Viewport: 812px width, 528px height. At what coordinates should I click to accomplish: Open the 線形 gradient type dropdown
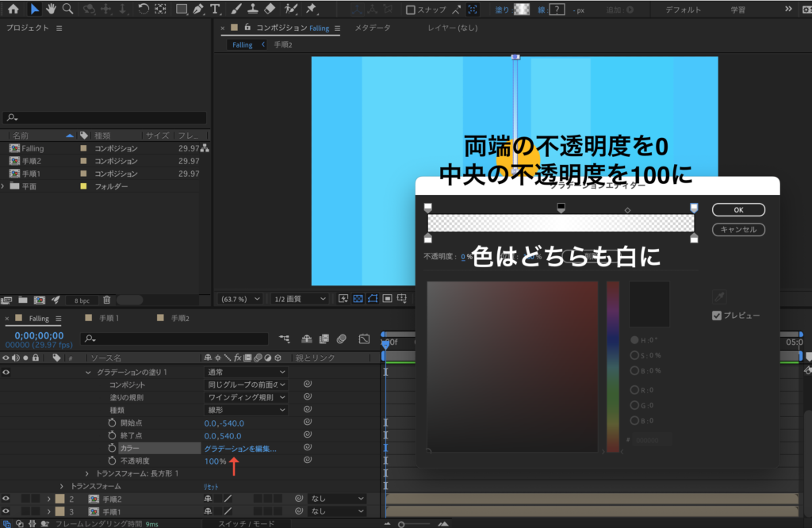click(x=246, y=410)
